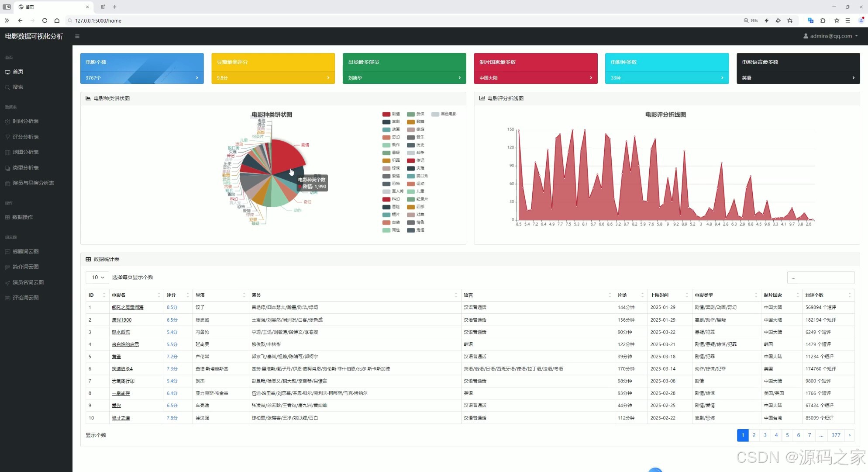
Task: Open the movie link 哪吒之魔童闹海
Action: click(x=127, y=307)
